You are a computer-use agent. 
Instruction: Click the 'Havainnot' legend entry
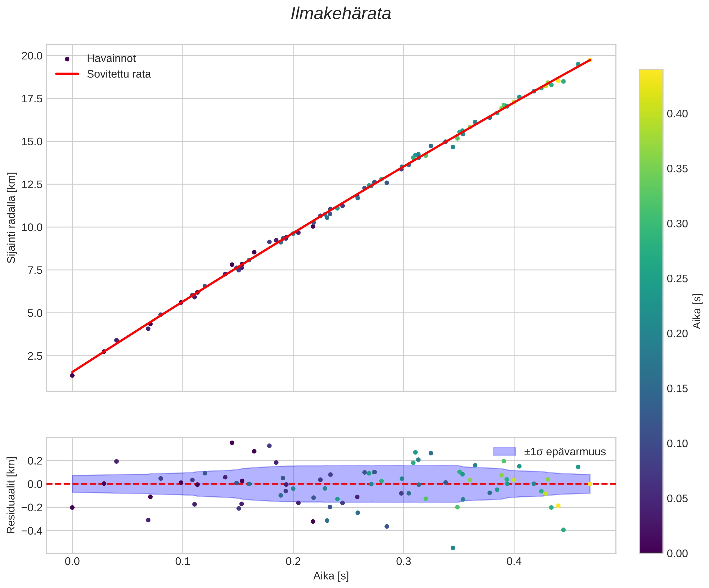pyautogui.click(x=111, y=59)
